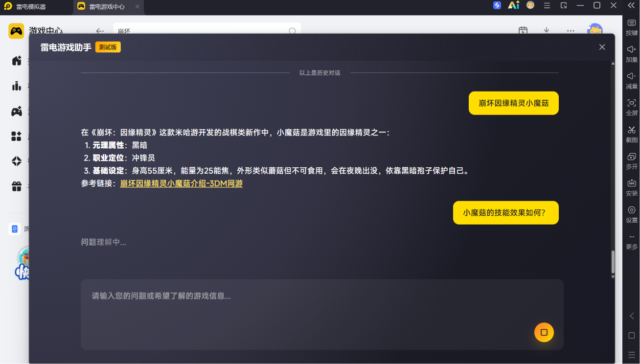Close the 雷电游戏助手 dialog
The image size is (640, 364).
(602, 47)
